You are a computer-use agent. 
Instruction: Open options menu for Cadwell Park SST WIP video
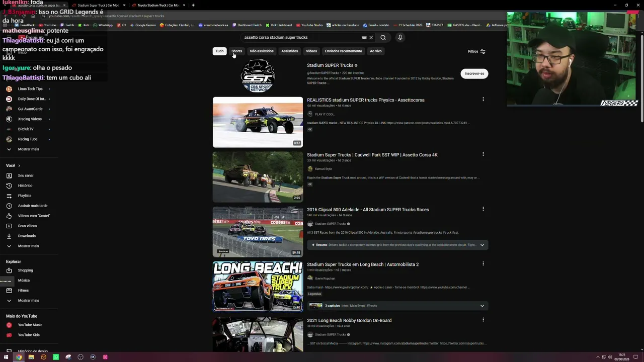tap(483, 154)
